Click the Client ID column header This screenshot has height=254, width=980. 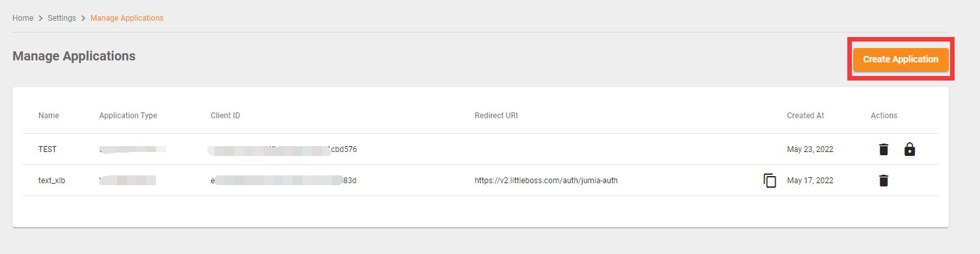point(225,116)
